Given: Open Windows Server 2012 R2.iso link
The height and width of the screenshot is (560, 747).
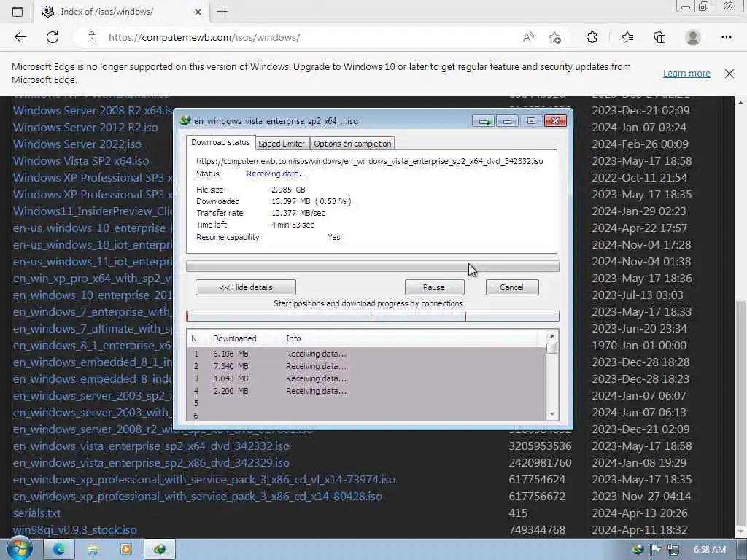Looking at the screenshot, I should pyautogui.click(x=85, y=127).
